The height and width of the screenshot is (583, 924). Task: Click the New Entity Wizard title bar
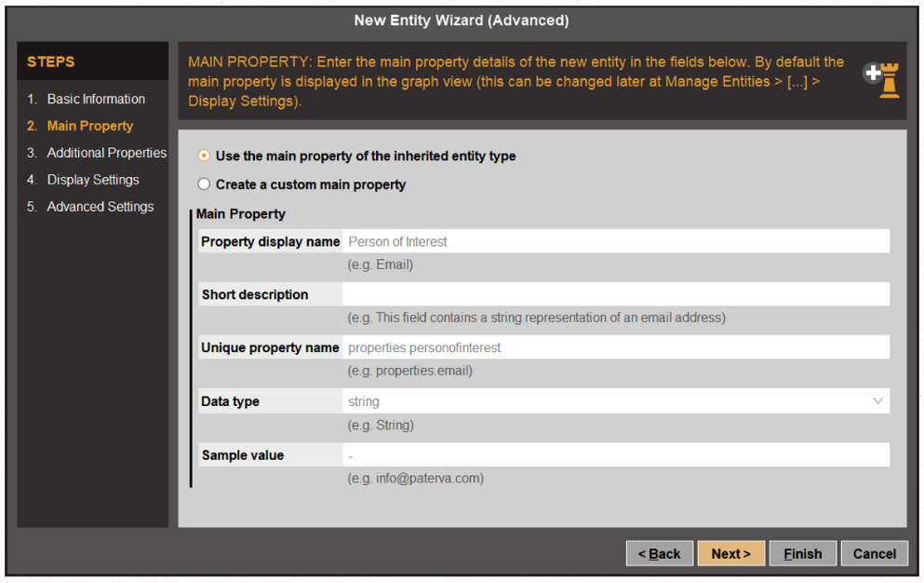coord(462,20)
